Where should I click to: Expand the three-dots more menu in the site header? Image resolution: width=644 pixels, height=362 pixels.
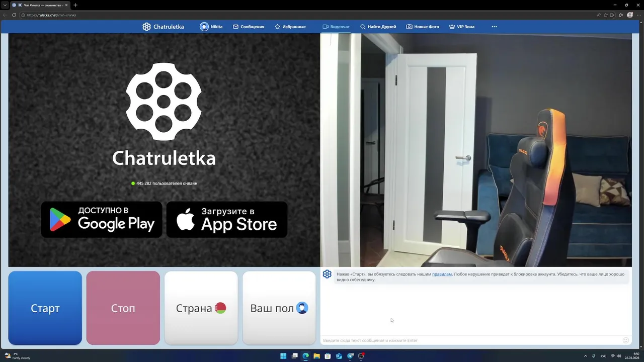(x=494, y=27)
